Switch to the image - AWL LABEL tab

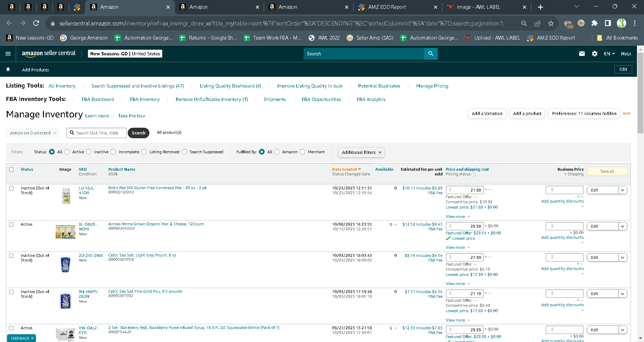click(486, 7)
